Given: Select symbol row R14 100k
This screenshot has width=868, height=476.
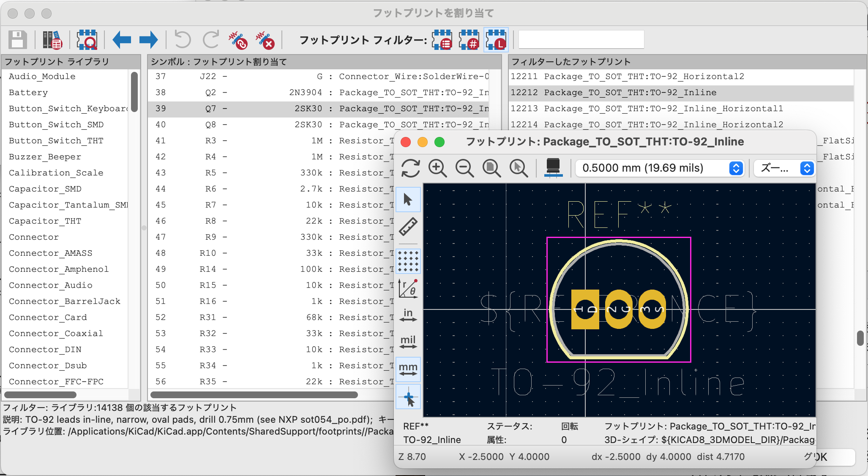Looking at the screenshot, I should (271, 269).
